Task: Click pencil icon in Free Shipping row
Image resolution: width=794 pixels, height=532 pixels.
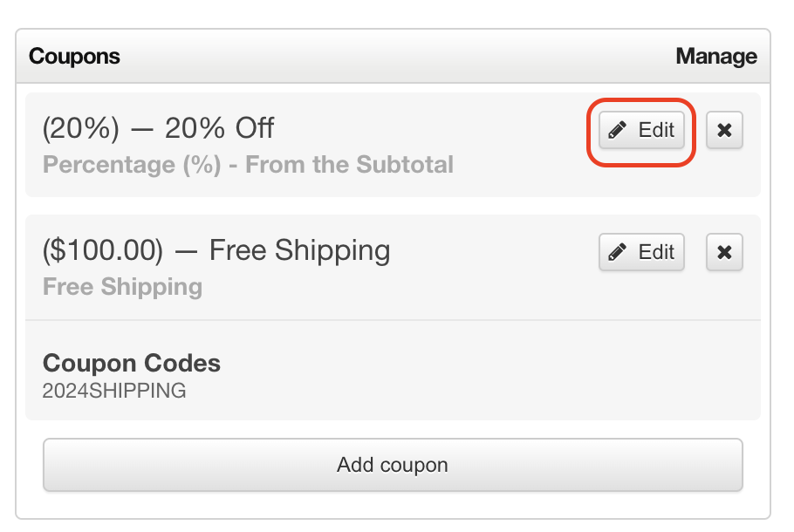Action: click(x=617, y=252)
